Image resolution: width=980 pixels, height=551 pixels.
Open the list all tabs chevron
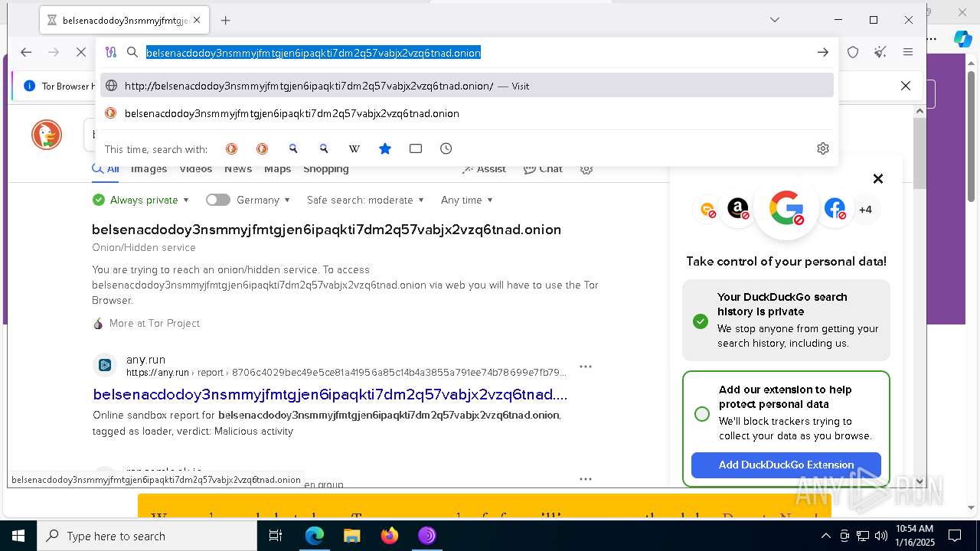tap(775, 20)
